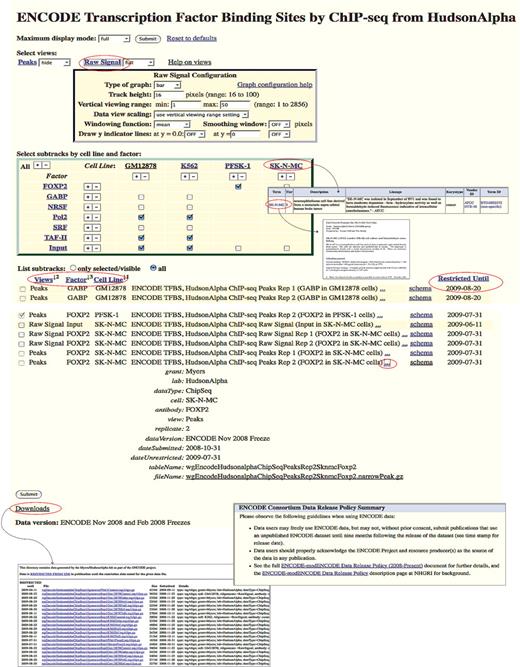Viewport: 520px width, 667px height.
Task: Open the Raw Signal view visibility dropdown
Action: pos(139,63)
